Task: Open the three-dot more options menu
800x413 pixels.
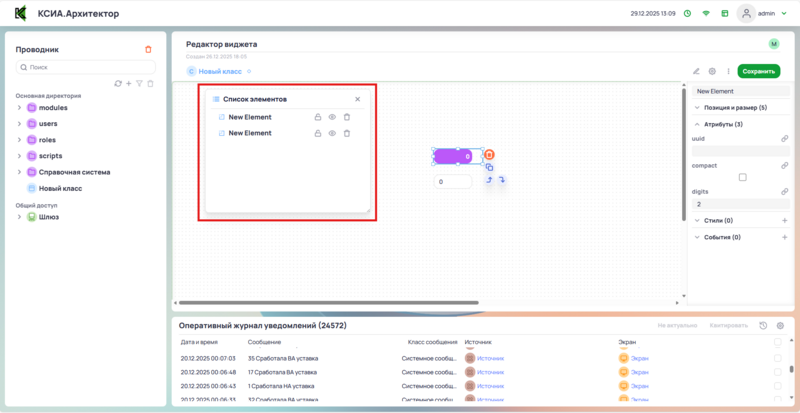Action: 727,72
